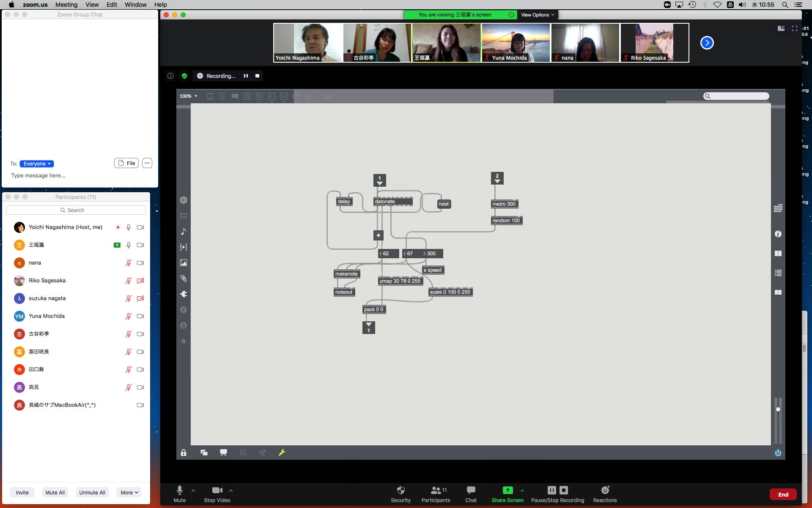Screen dimensions: 812x508
Task: Click the Mute All button
Action: click(55, 492)
